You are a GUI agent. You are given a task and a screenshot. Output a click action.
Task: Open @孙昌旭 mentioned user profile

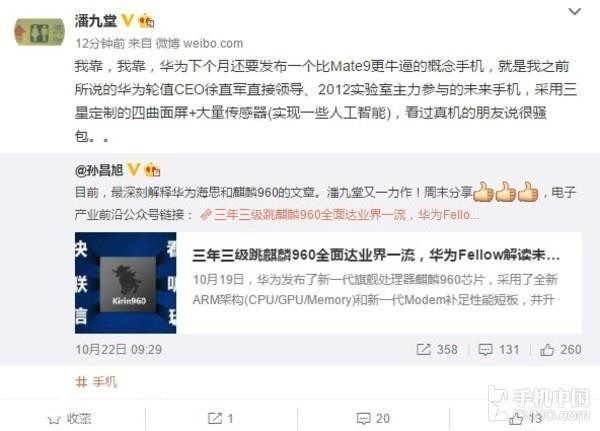[99, 170]
